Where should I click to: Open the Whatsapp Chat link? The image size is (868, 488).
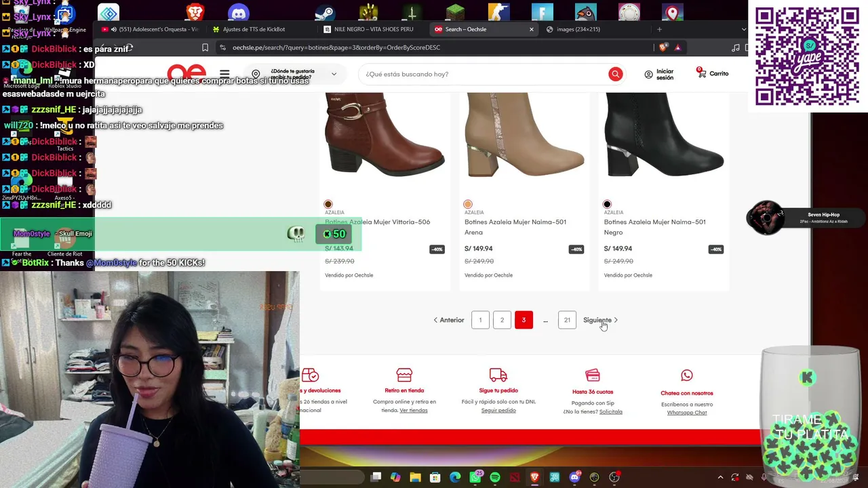pyautogui.click(x=687, y=413)
